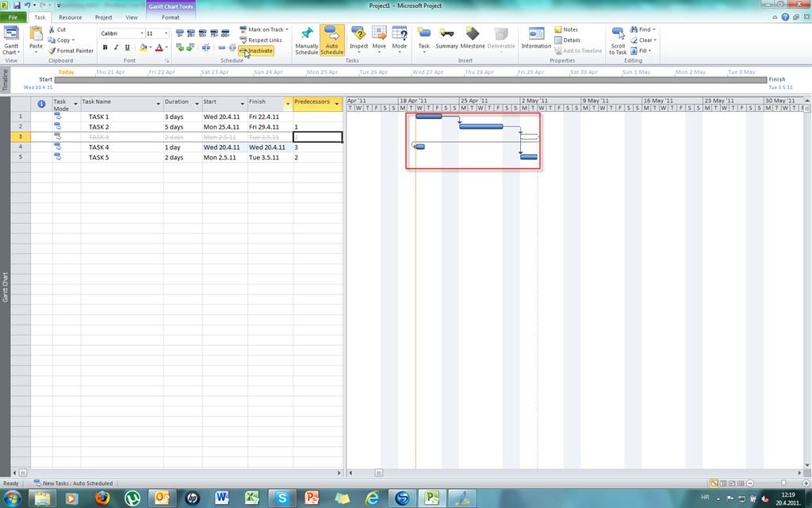The width and height of the screenshot is (812, 508).
Task: Select the Format Painter tool
Action: pyautogui.click(x=71, y=51)
